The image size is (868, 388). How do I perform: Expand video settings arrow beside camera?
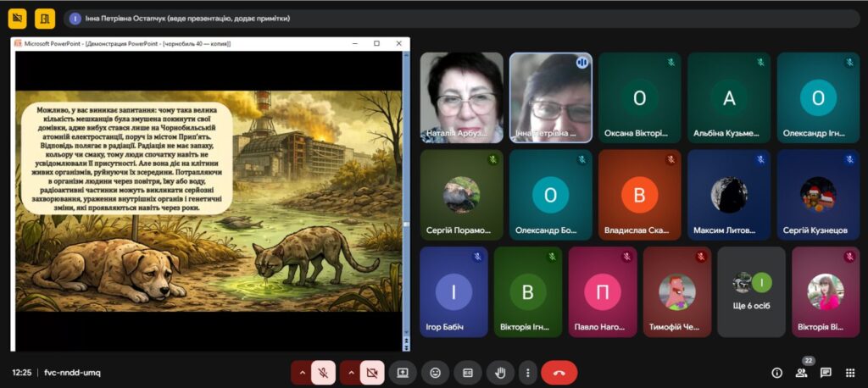click(x=349, y=373)
